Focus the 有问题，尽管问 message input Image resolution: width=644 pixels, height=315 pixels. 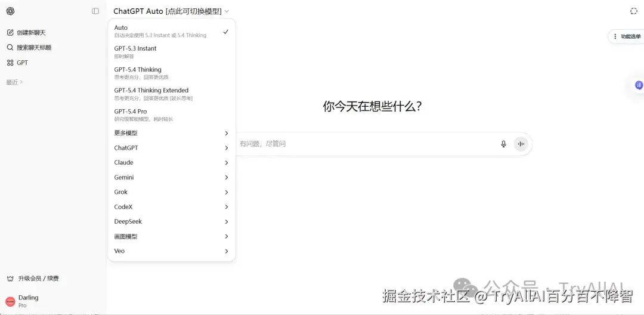click(x=366, y=144)
